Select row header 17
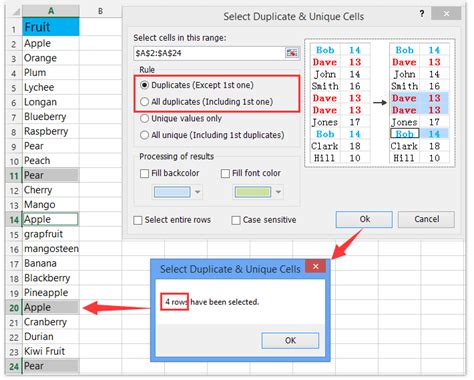 click(14, 264)
